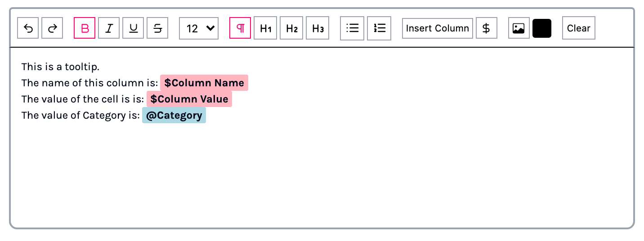Apply Heading 2 style

(x=291, y=28)
